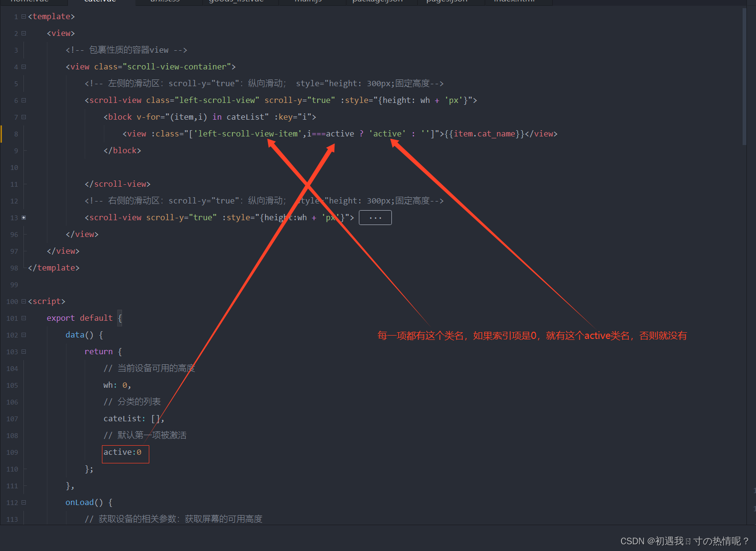This screenshot has width=756, height=551.
Task: Click the closing '</block>' tag
Action: [122, 151]
